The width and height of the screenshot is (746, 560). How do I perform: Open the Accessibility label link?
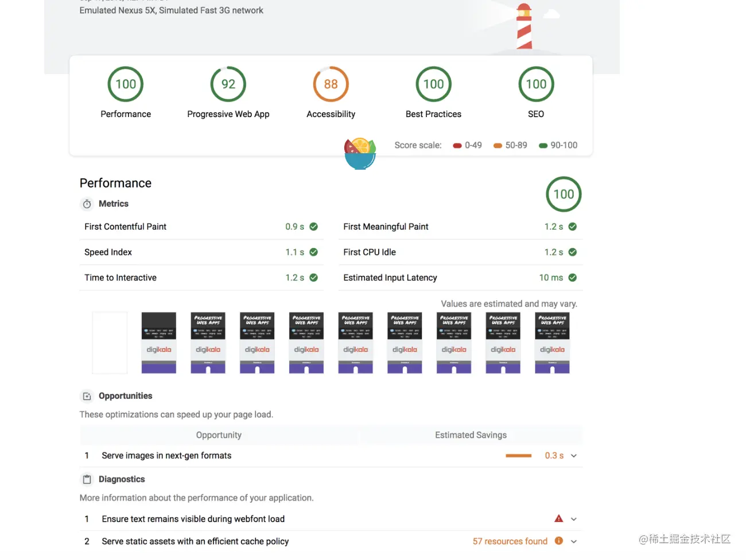pyautogui.click(x=331, y=114)
